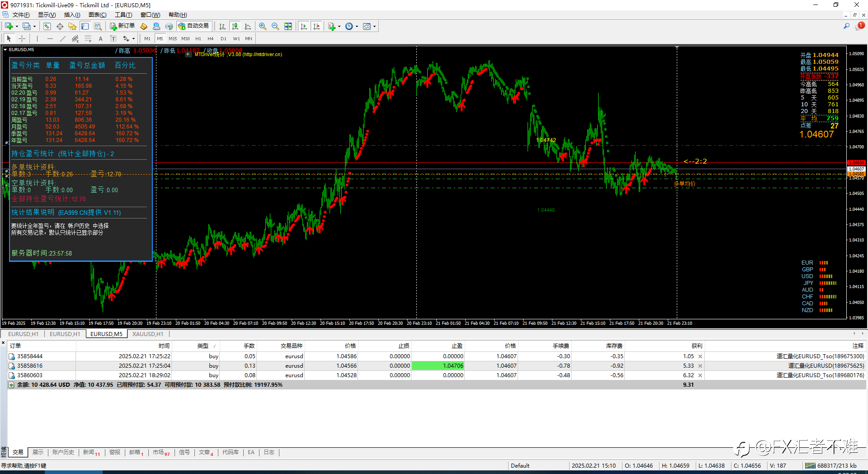Close order 35858444 with its x
868x474 pixels.
point(700,356)
